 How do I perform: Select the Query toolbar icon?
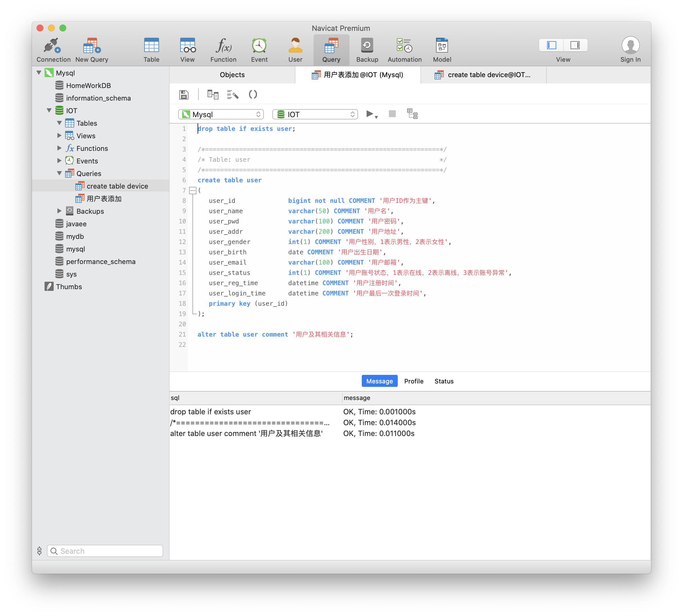tap(331, 50)
